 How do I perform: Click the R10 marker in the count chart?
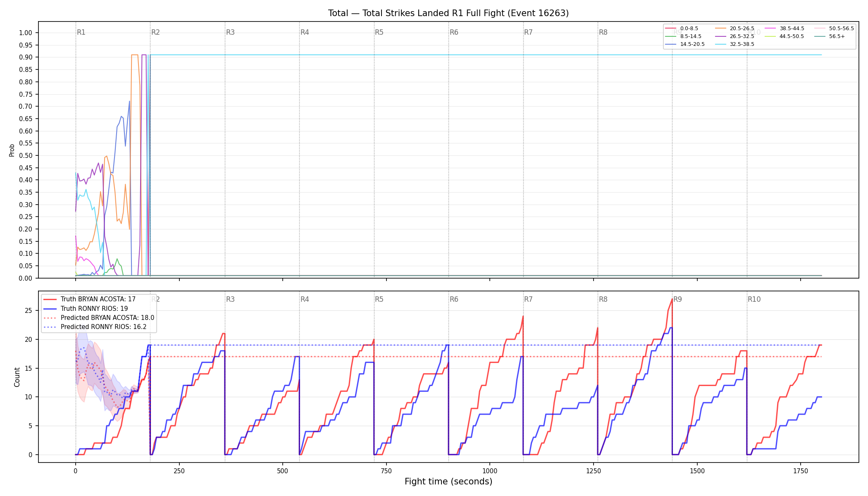(754, 299)
